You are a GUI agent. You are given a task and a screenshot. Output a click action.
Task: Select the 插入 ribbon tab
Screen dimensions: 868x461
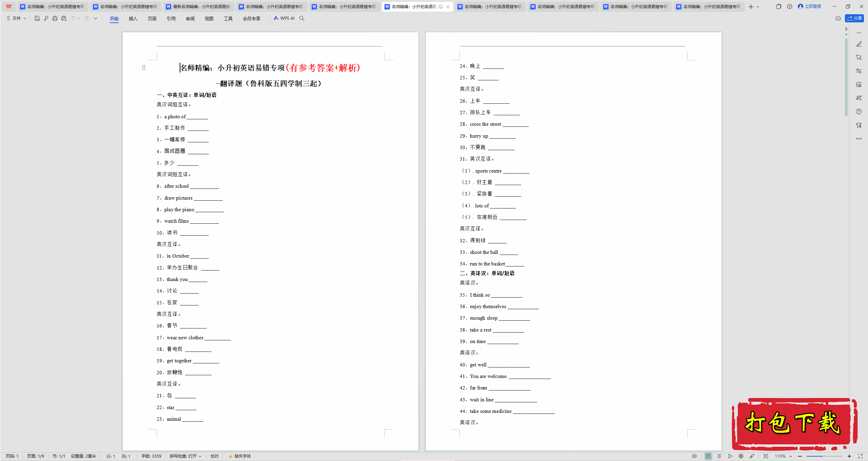click(x=133, y=19)
